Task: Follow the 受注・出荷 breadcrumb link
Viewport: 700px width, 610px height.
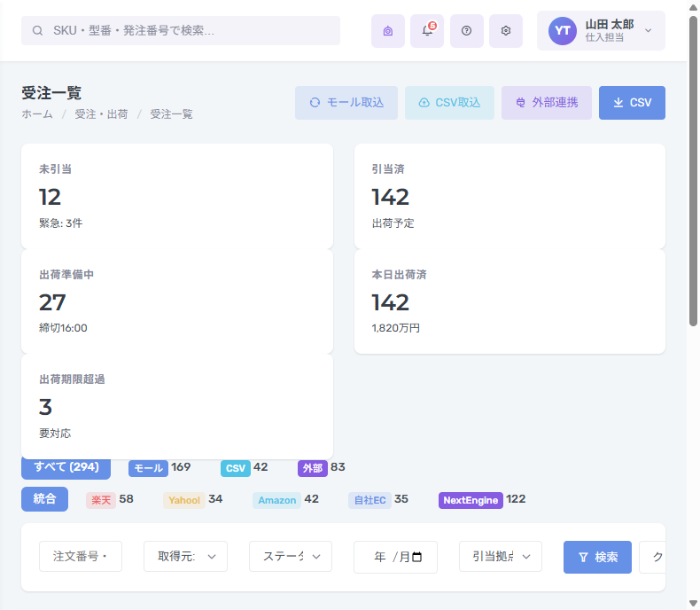Action: tap(101, 114)
